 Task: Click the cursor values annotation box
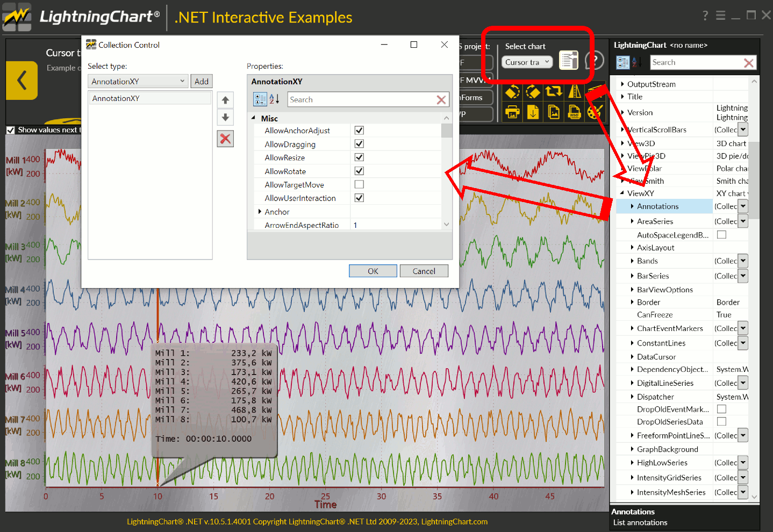point(215,400)
